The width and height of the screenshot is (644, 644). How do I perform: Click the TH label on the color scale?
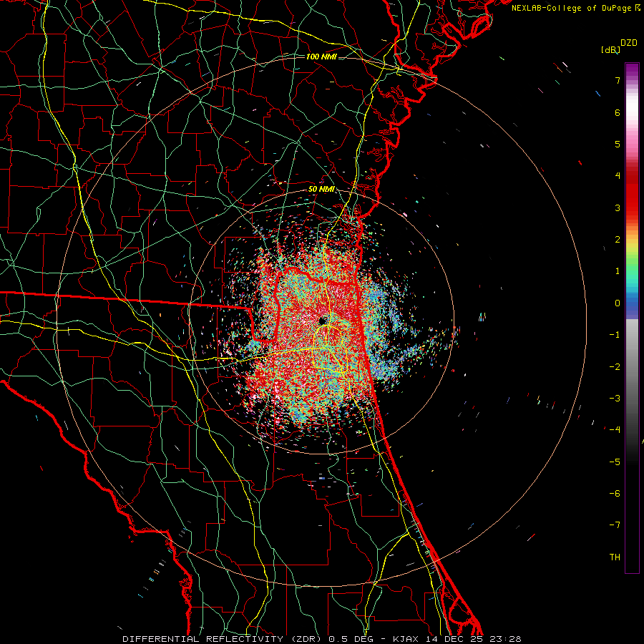point(615,557)
